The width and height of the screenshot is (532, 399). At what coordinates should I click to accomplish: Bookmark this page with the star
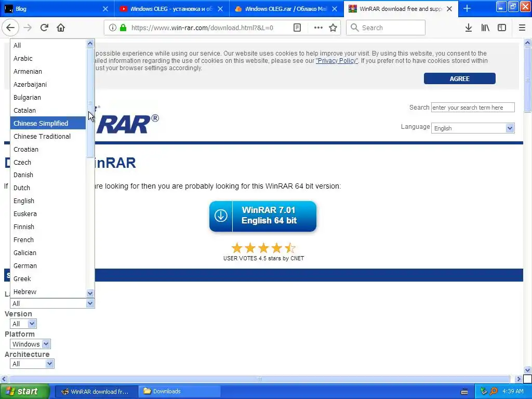(333, 28)
